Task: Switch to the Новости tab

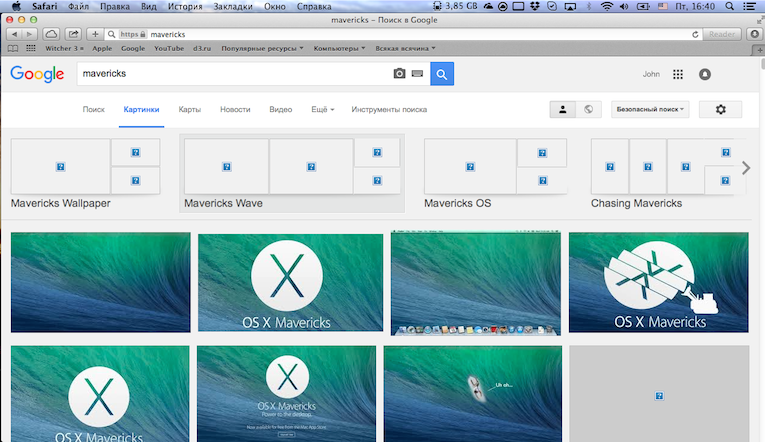Action: click(235, 109)
